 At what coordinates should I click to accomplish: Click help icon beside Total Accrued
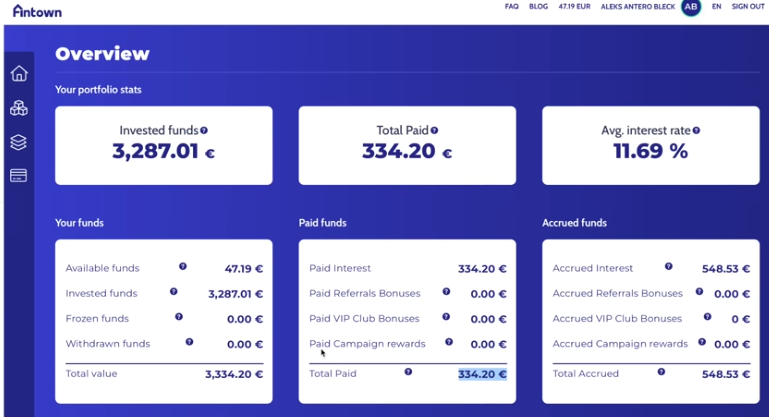click(x=661, y=372)
